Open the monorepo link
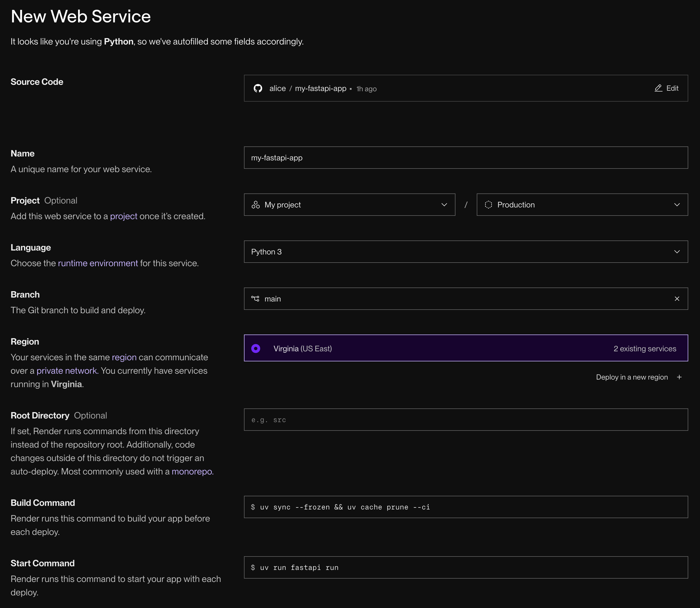Image resolution: width=700 pixels, height=608 pixels. [x=192, y=472]
